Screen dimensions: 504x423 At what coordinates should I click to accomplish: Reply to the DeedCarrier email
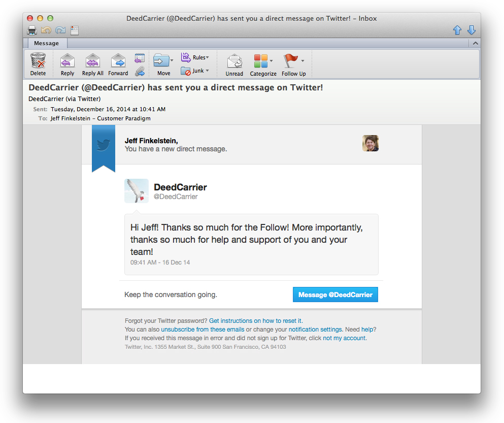pyautogui.click(x=68, y=64)
